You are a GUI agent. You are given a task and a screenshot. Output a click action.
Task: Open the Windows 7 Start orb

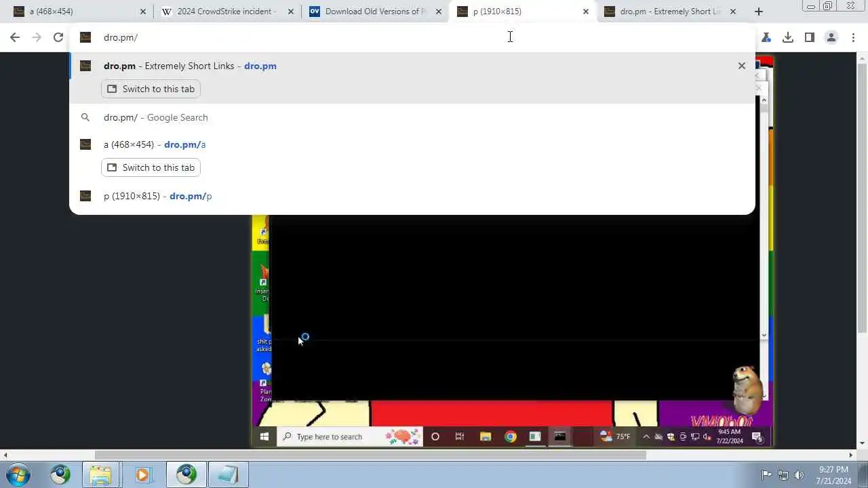(18, 474)
